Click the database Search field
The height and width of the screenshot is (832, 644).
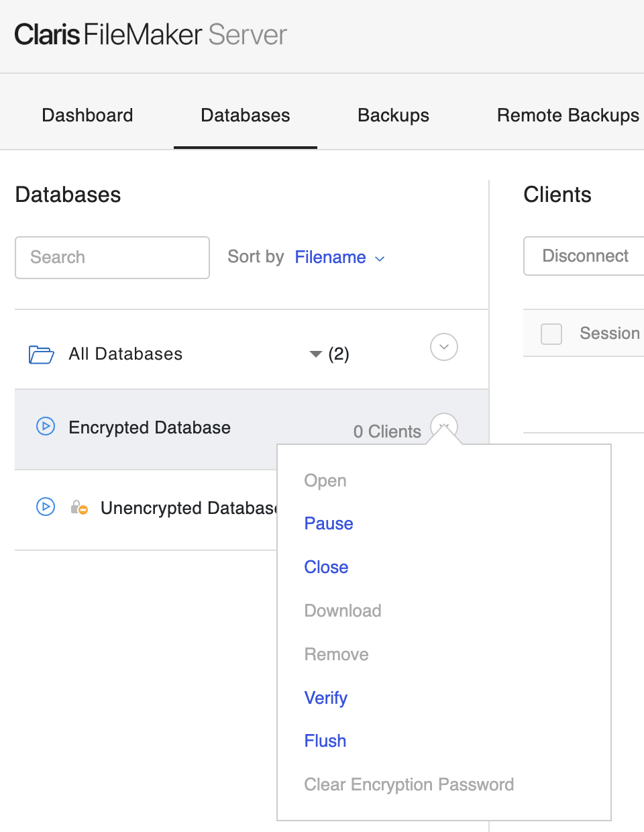point(112,258)
